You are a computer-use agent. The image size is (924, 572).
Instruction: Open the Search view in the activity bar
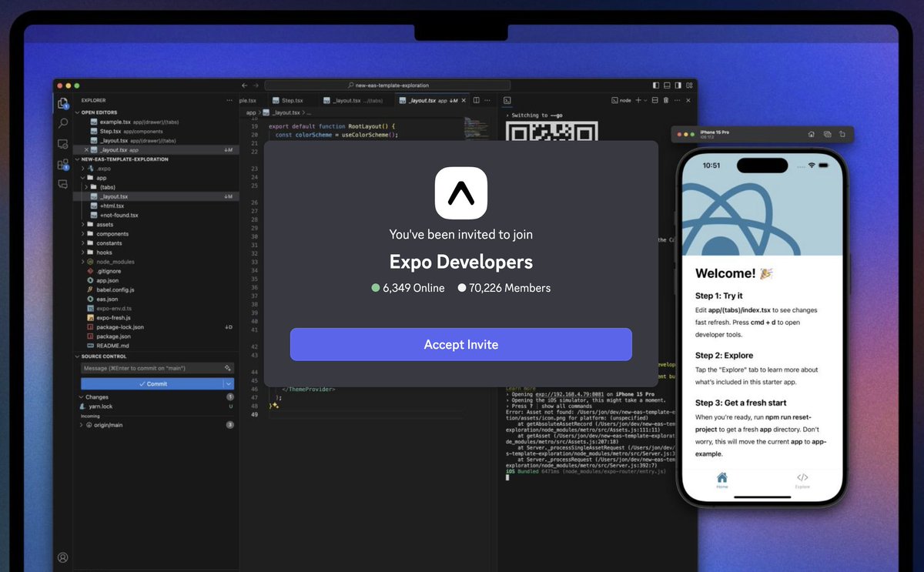63,123
